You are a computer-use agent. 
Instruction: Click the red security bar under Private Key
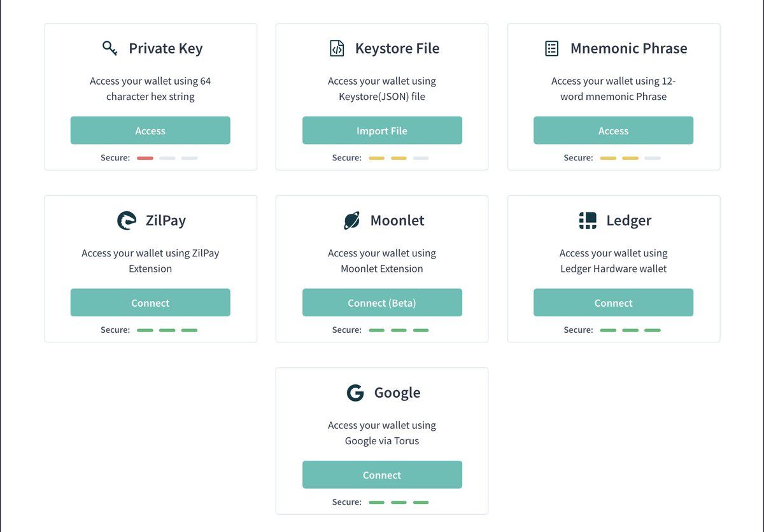pyautogui.click(x=145, y=158)
